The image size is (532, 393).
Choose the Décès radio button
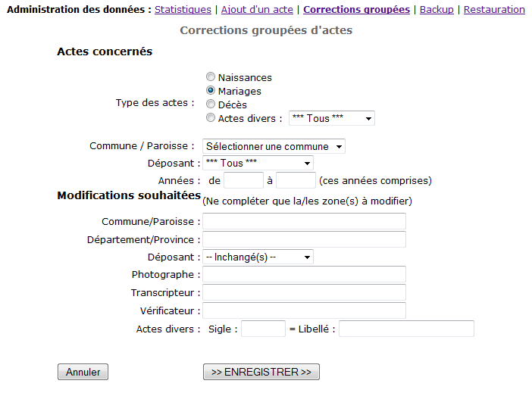coord(211,104)
